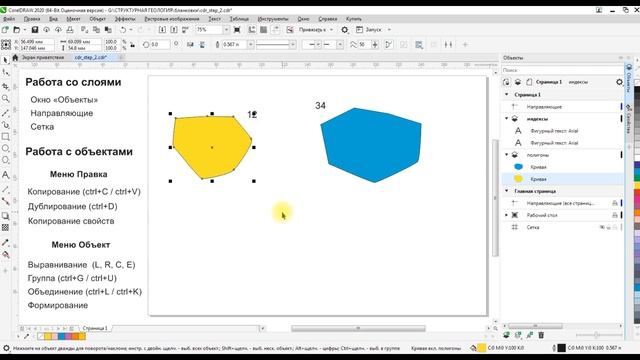
Task: Click the Print icon in toolbar
Action: pyautogui.click(x=70, y=30)
